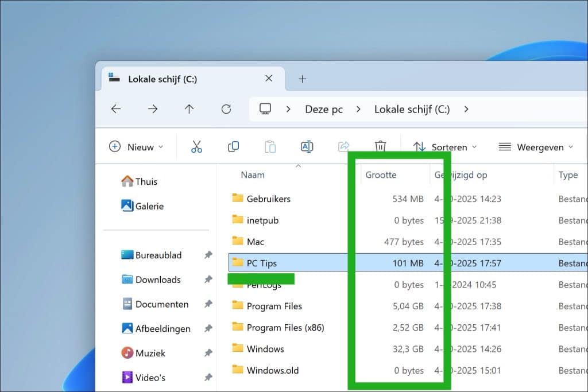Click the Rename icon in toolbar

[307, 147]
